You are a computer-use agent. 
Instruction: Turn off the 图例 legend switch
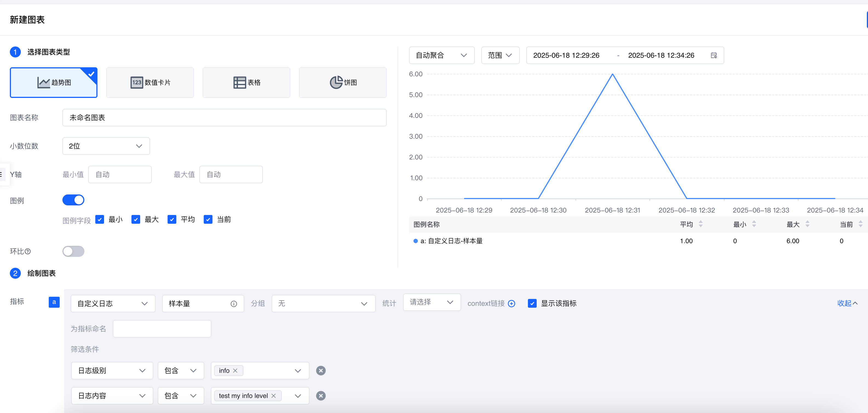[x=73, y=200]
